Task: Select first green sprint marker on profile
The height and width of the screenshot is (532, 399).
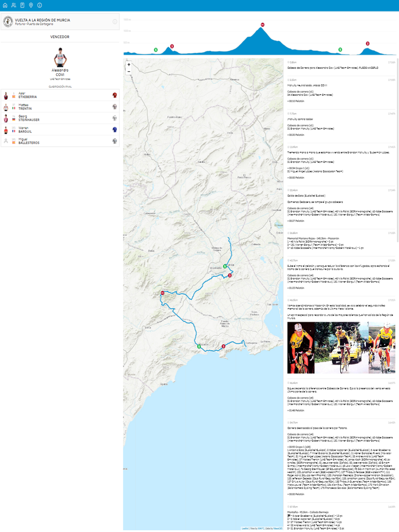Action: pyautogui.click(x=156, y=50)
